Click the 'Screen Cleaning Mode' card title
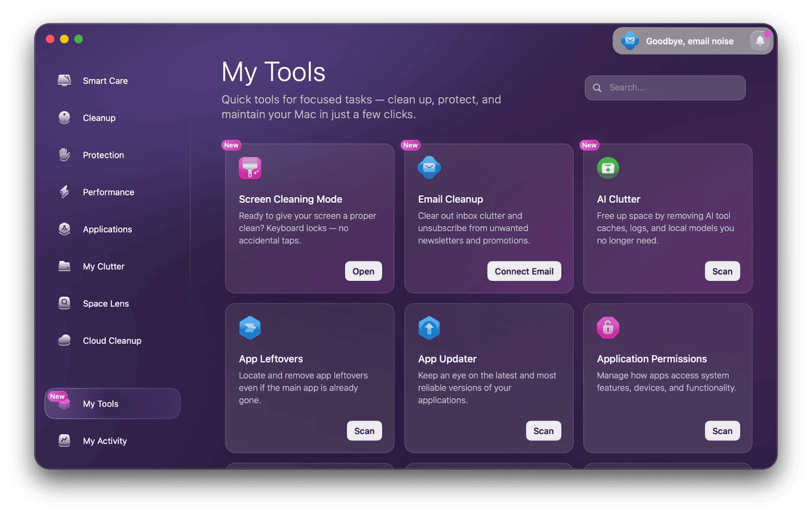812x515 pixels. tap(290, 199)
